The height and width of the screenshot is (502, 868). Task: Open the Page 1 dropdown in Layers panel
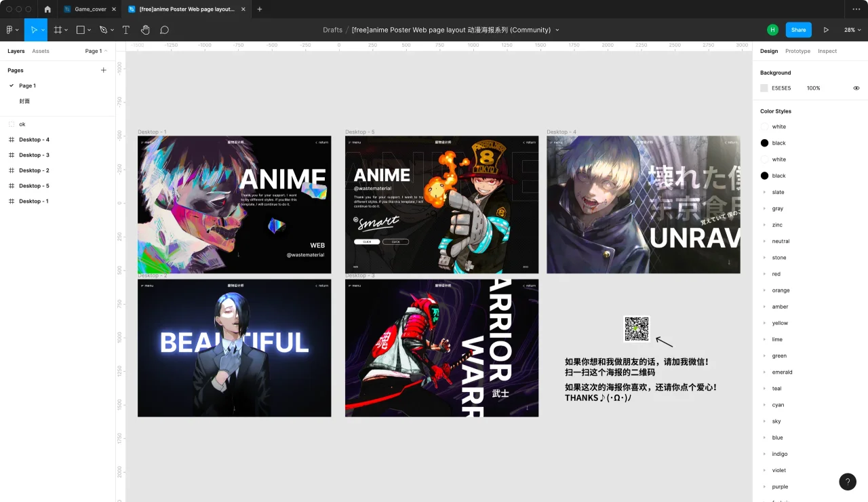pyautogui.click(x=96, y=51)
